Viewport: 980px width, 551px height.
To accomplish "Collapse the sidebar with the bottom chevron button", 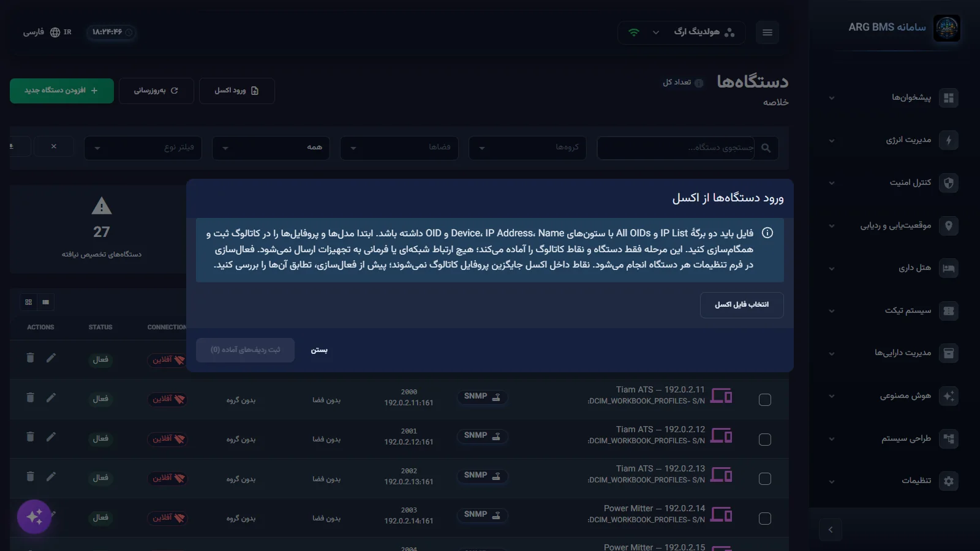I will [x=831, y=530].
